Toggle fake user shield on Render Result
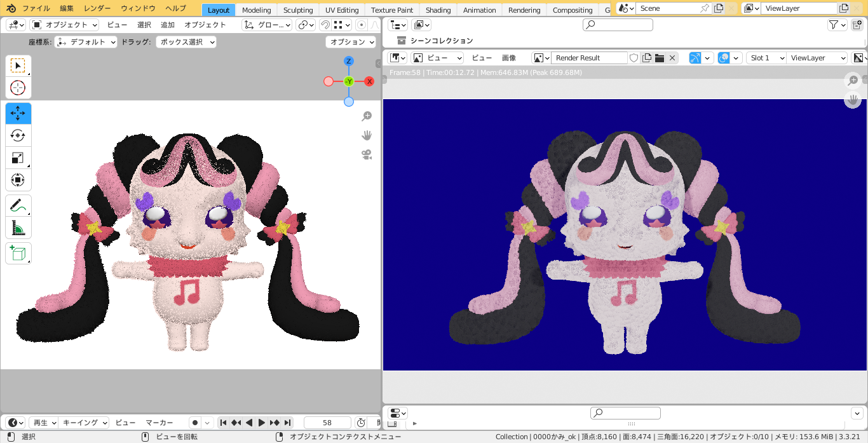 pyautogui.click(x=634, y=58)
